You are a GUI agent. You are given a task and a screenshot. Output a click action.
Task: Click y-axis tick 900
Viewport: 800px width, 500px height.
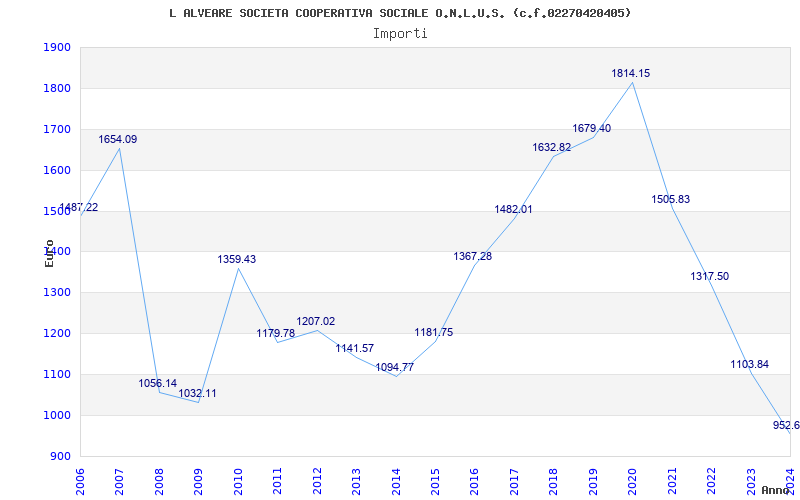click(60, 456)
